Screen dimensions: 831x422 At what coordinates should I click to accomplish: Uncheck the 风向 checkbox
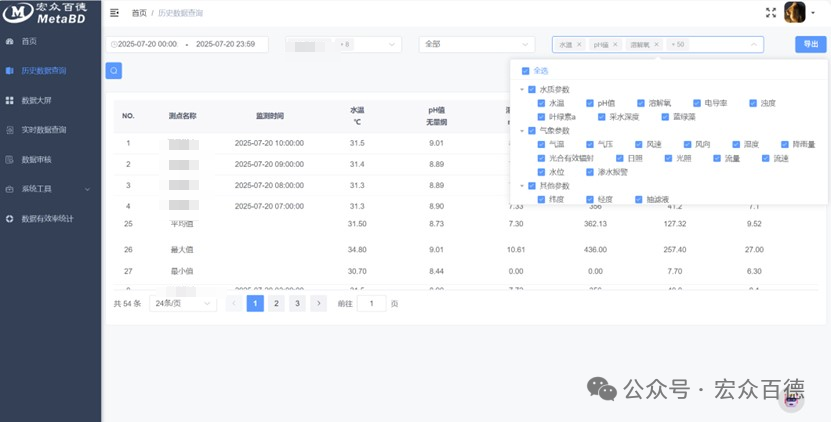[x=687, y=144]
